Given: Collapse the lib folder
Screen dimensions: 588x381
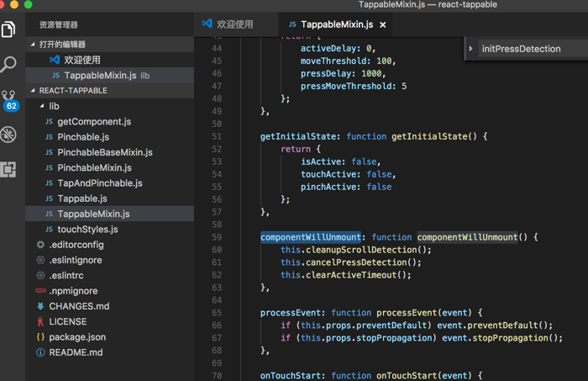Looking at the screenshot, I should pos(42,106).
